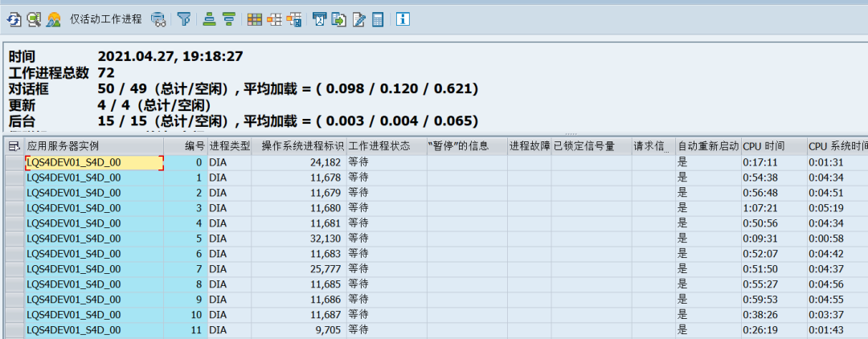Click the 是 auto-restart cell in row 8

708,284
